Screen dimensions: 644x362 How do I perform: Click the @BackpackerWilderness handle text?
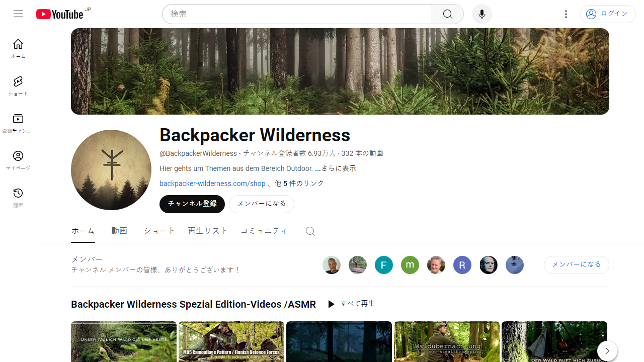tap(198, 153)
